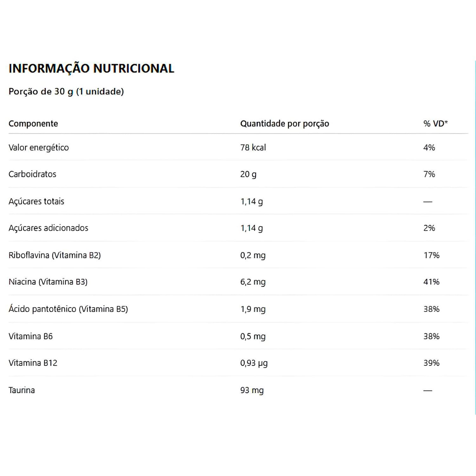The height and width of the screenshot is (476, 476).
Task: Click the Quantidade por porção header
Action: click(285, 123)
